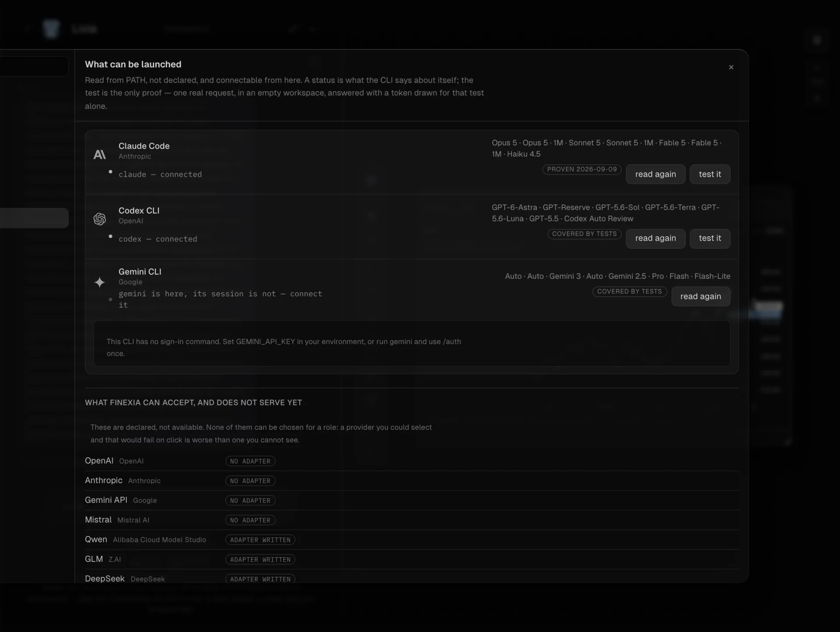Click the 'NO ADAPTER' badge for Mistral
Image resolution: width=840 pixels, height=632 pixels.
coord(250,520)
